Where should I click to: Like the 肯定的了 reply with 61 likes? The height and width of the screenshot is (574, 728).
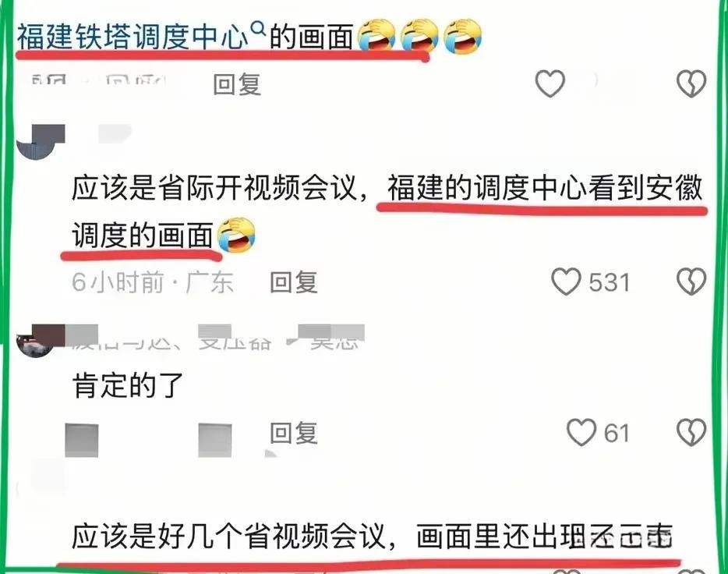point(581,432)
